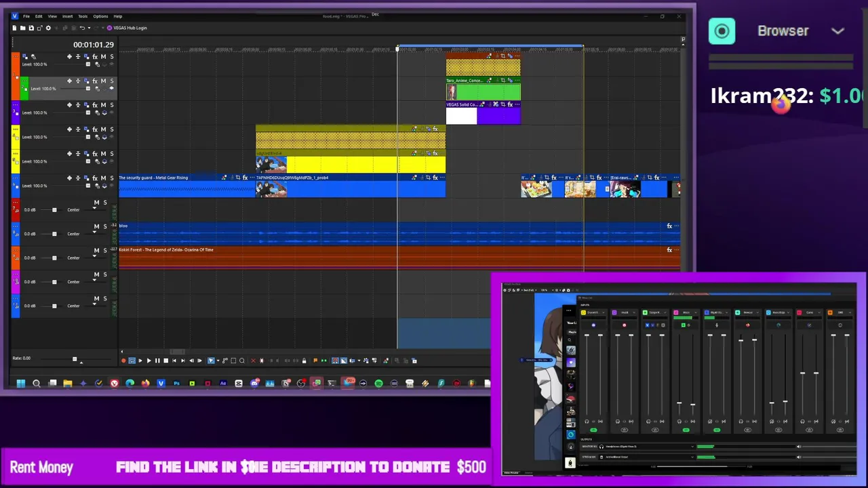The image size is (868, 488).
Task: Click the horizontal timeline scrollbar thumb
Action: pos(178,352)
